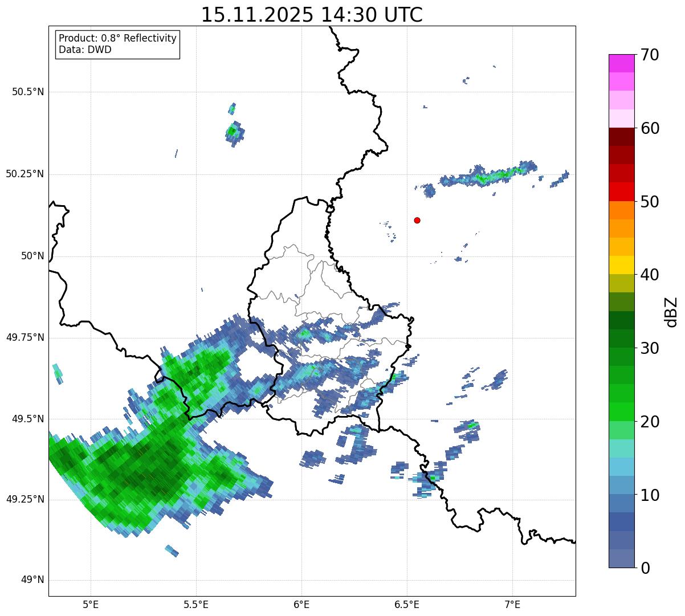This screenshot has width=685, height=616.
Task: Select the Product: 0.8° Reflectivity text
Action: [x=118, y=38]
